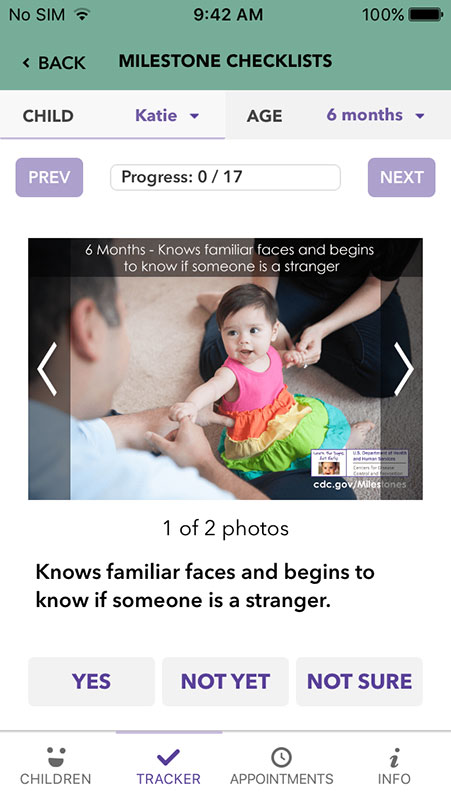Switch to the APPOINTMENTS tab label
The width and height of the screenshot is (451, 800).
[x=281, y=779]
